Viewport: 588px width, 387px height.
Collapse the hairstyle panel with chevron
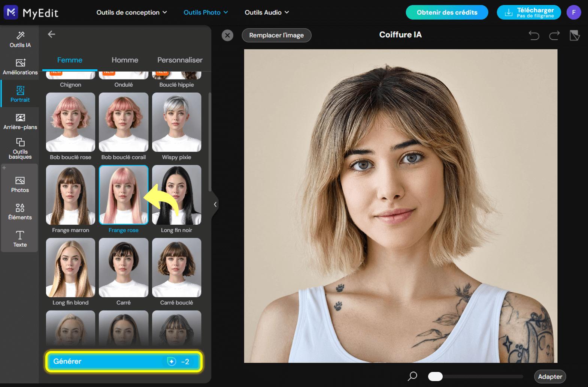(215, 204)
